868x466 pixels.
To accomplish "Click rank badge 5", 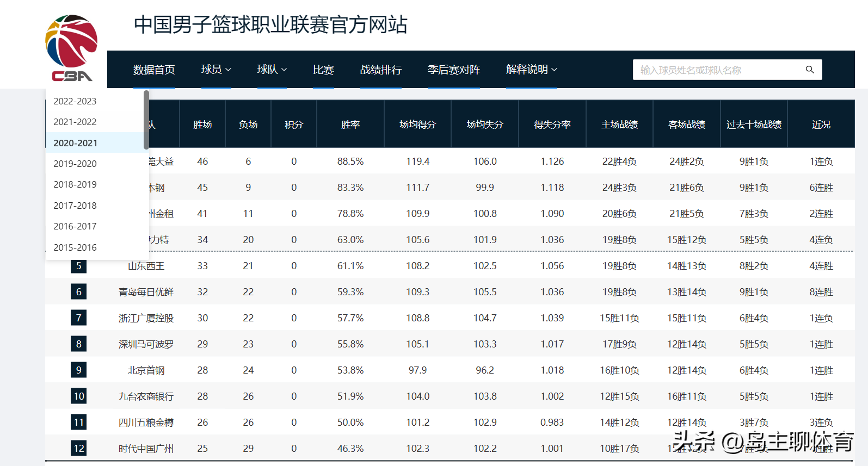I will click(x=79, y=266).
